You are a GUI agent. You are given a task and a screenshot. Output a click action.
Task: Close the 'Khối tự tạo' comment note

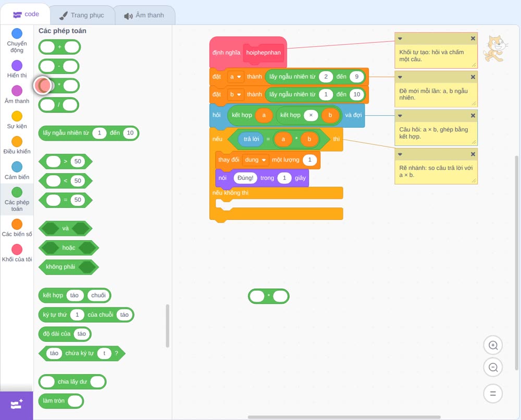[x=473, y=39]
